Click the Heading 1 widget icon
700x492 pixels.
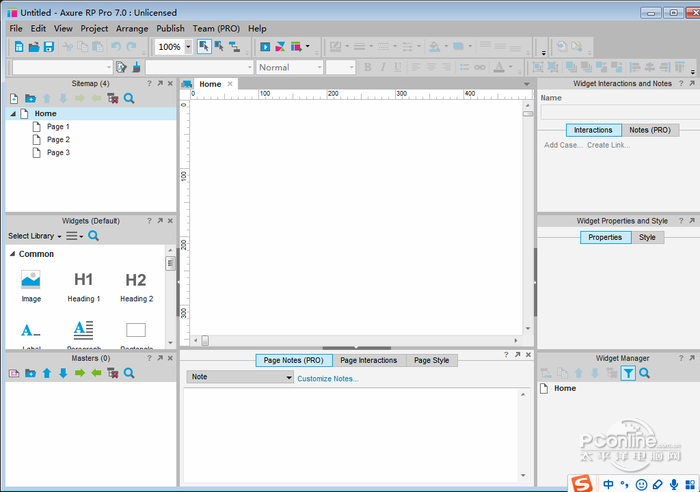point(84,280)
